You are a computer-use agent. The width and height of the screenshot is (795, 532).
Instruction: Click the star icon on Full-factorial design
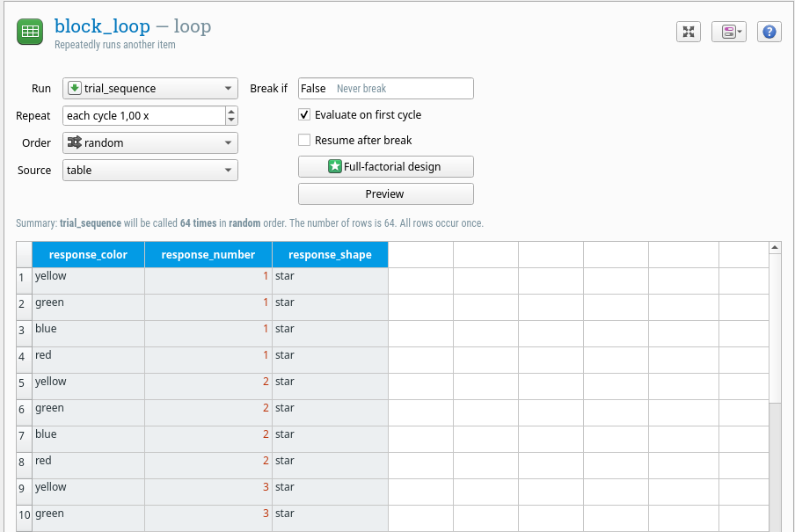[335, 166]
